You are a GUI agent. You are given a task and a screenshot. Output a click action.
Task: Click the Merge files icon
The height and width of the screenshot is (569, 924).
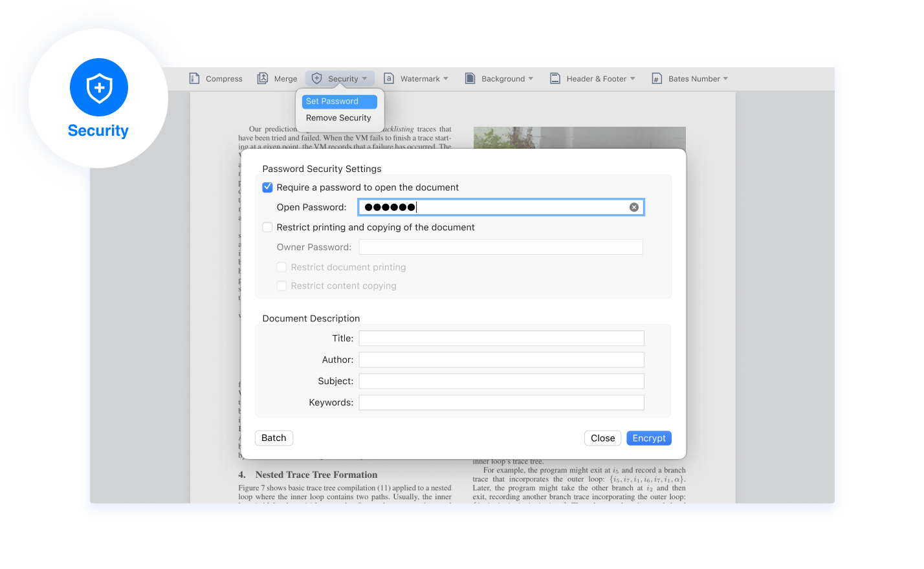click(x=263, y=78)
